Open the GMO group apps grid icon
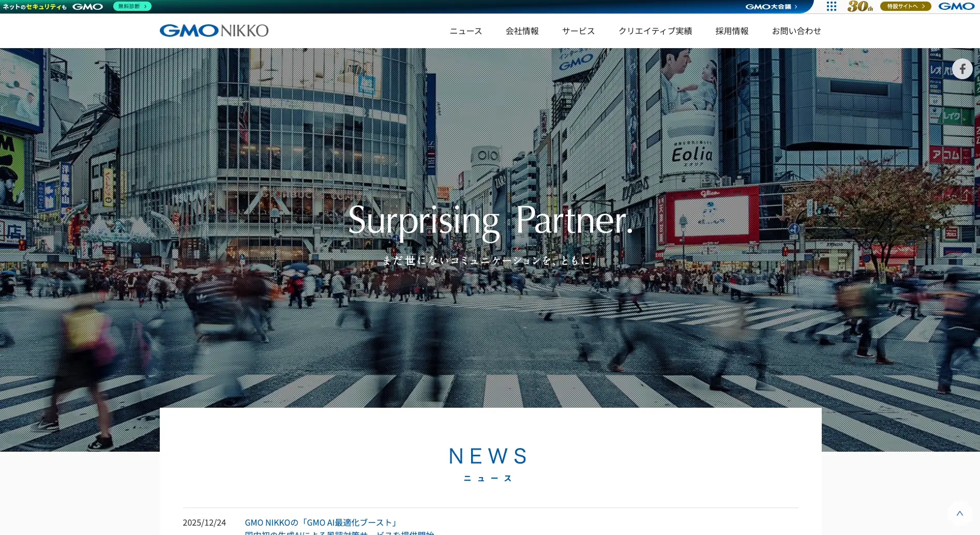980x535 pixels. 831,6
